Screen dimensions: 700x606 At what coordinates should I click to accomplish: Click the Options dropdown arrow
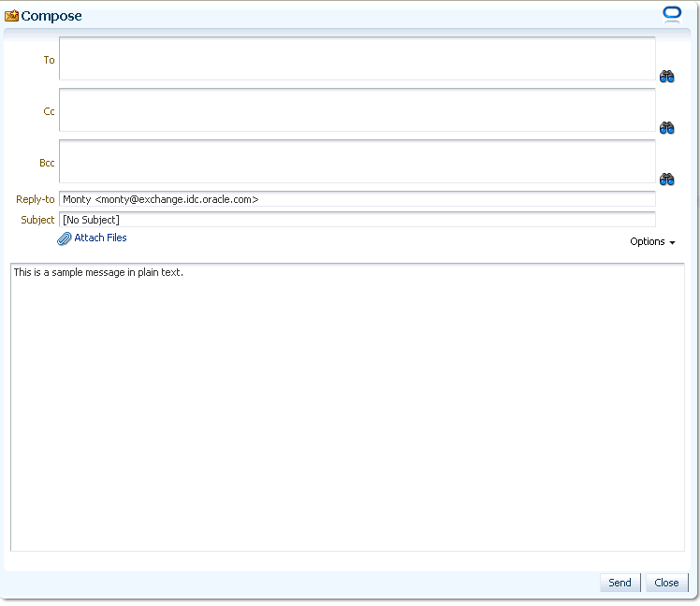point(672,242)
